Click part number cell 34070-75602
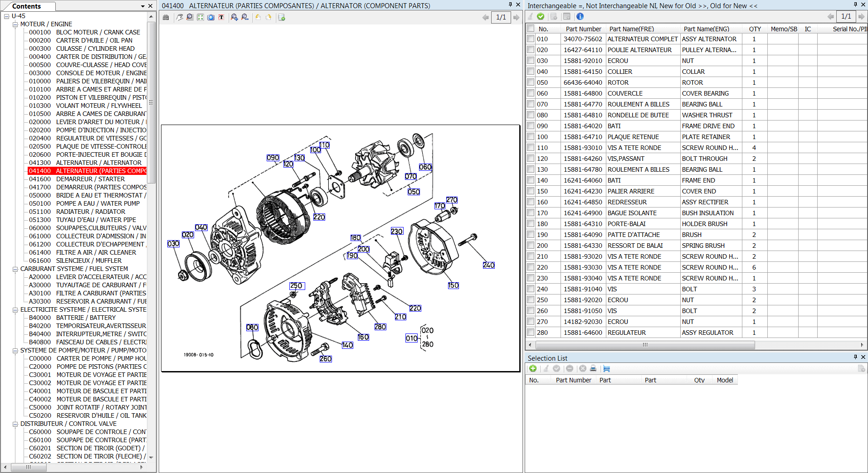Viewport: 868px width, 473px height. [583, 39]
